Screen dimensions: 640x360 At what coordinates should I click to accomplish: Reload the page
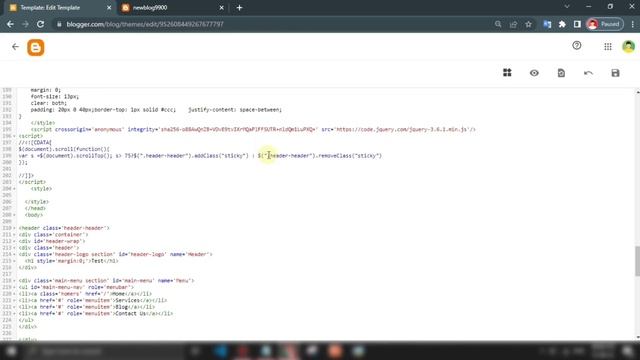[40, 24]
